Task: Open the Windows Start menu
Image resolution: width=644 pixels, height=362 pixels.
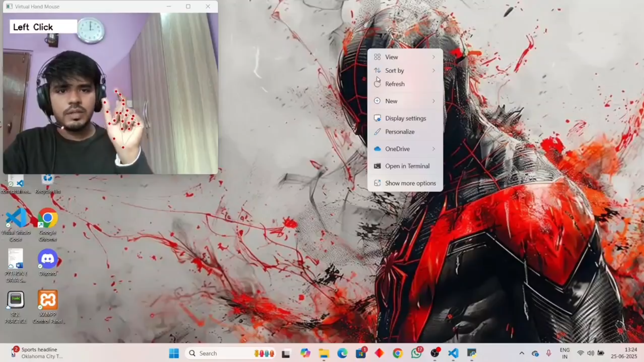Action: (174, 353)
